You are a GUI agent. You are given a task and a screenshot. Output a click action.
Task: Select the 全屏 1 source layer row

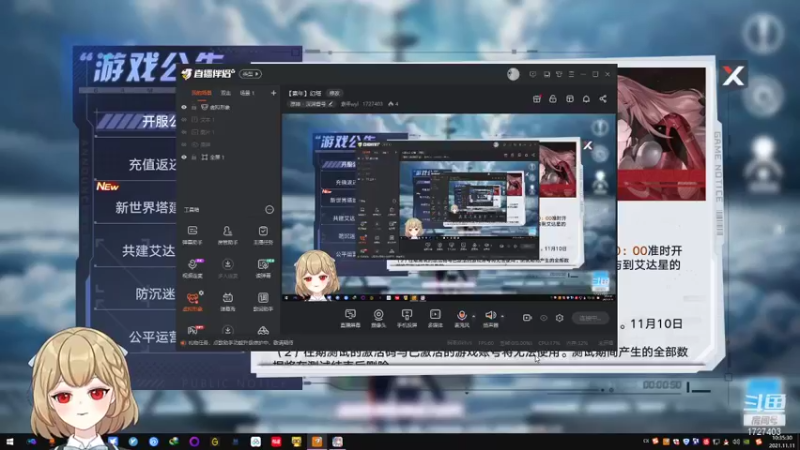(229, 157)
